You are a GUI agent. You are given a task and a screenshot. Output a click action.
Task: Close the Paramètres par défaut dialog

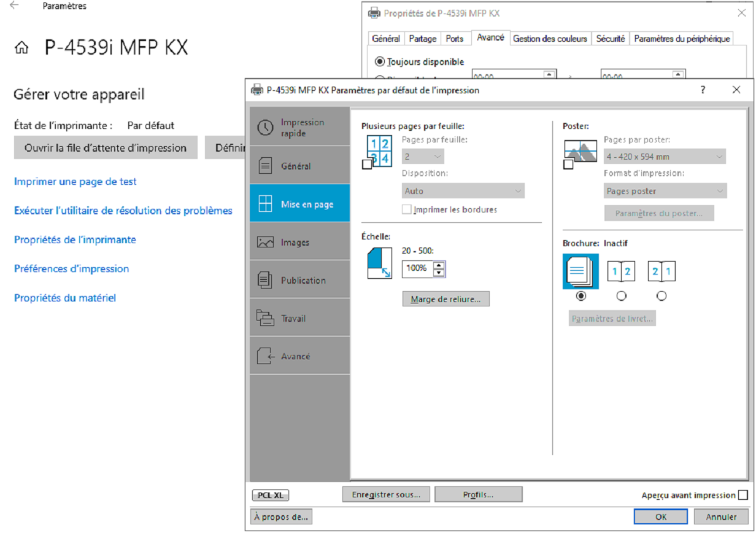(736, 90)
